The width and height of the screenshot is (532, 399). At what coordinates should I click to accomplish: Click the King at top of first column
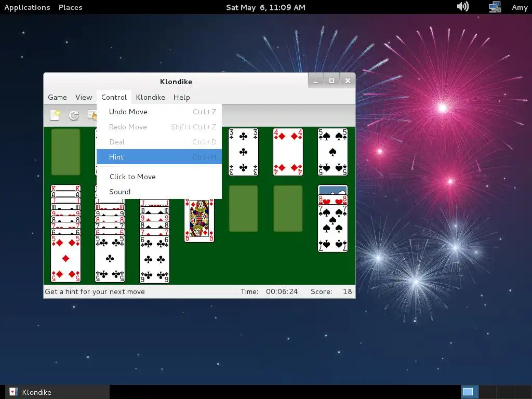tap(66, 188)
